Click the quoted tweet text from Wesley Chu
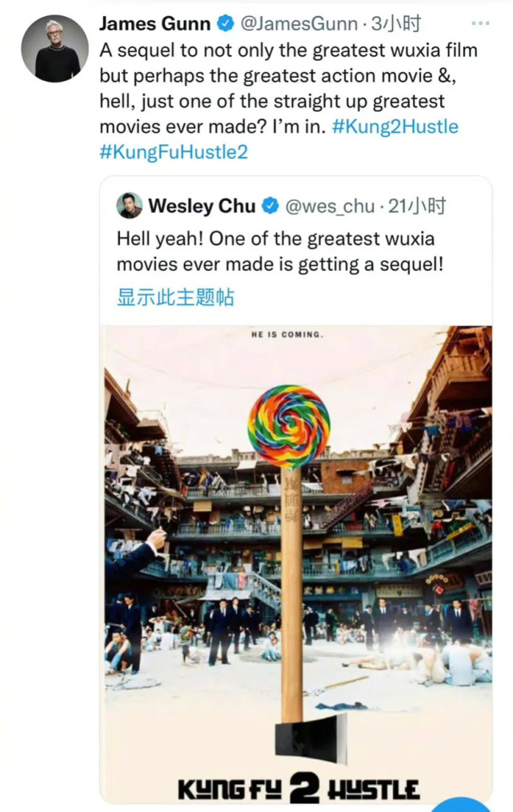 280,251
